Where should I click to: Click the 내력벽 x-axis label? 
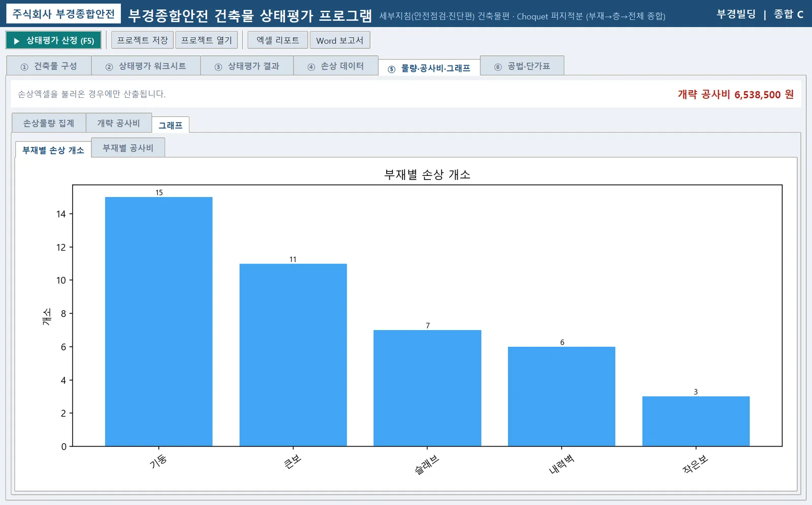(x=561, y=464)
